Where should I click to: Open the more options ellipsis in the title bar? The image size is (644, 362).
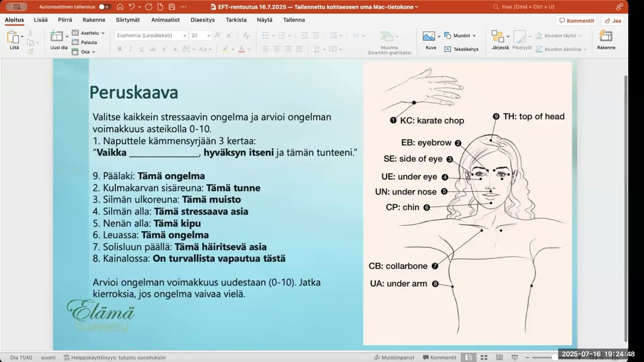pos(184,7)
